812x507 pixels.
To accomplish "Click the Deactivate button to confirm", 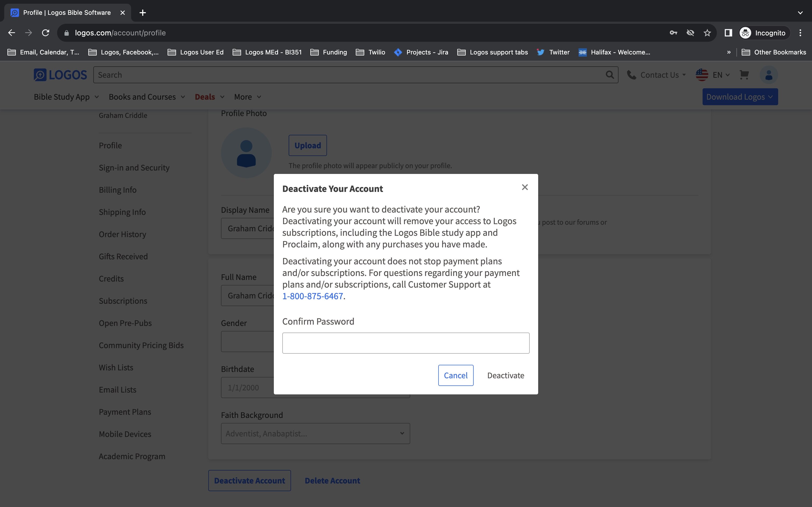I will point(506,375).
